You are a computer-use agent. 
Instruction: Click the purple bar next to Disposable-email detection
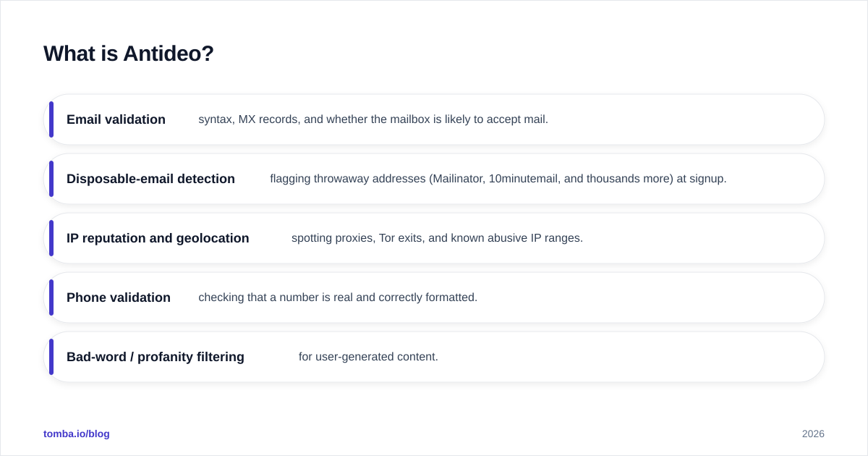(51, 179)
